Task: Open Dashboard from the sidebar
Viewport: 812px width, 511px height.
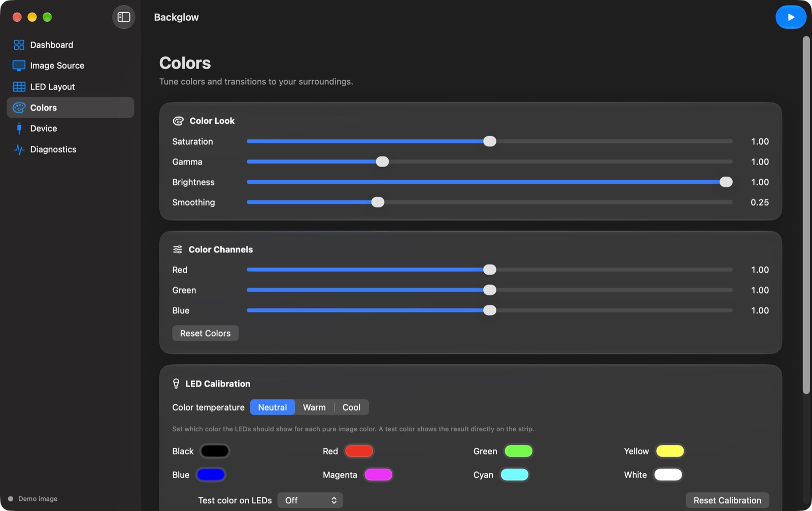Action: click(71, 45)
